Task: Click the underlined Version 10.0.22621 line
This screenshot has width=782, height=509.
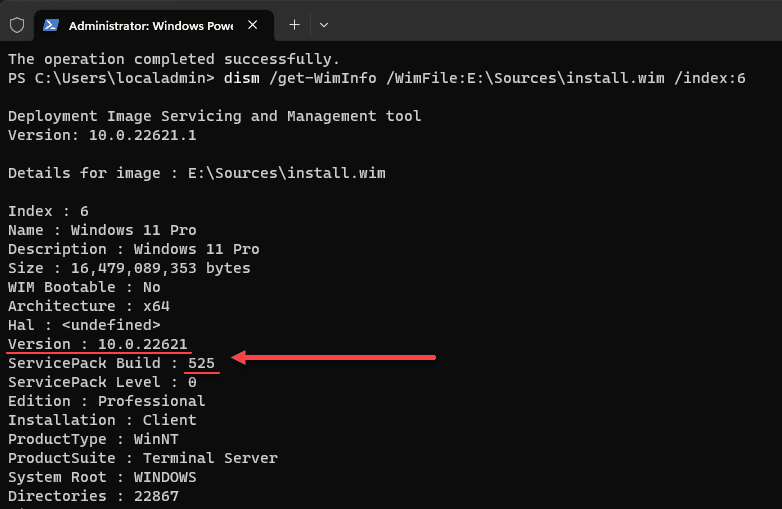Action: [97, 344]
